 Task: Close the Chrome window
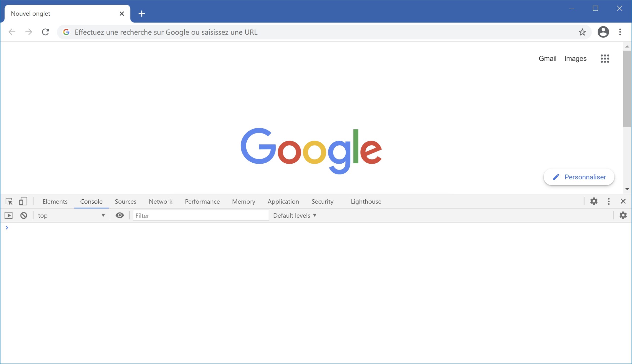(619, 8)
